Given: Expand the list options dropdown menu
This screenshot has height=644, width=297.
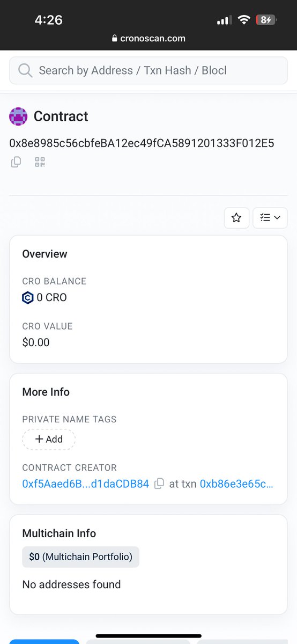Looking at the screenshot, I should pos(270,217).
